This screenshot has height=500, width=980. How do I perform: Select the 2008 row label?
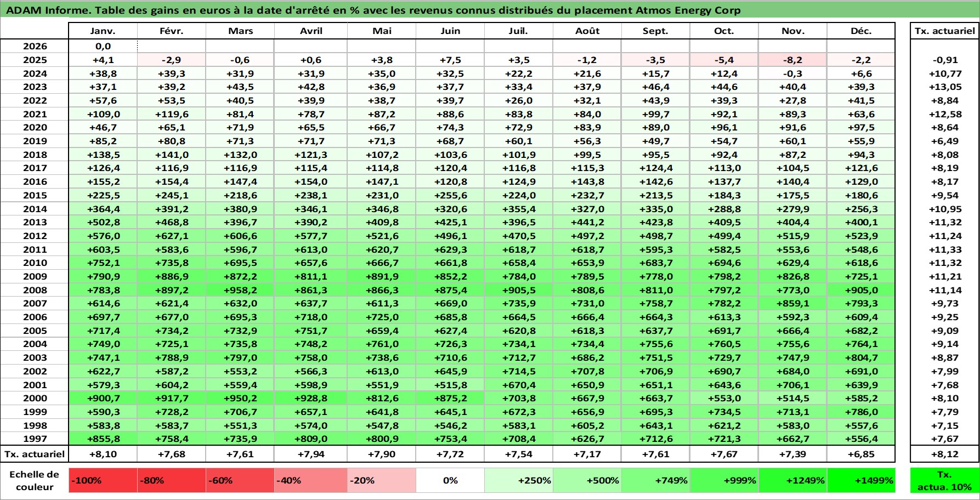point(35,290)
